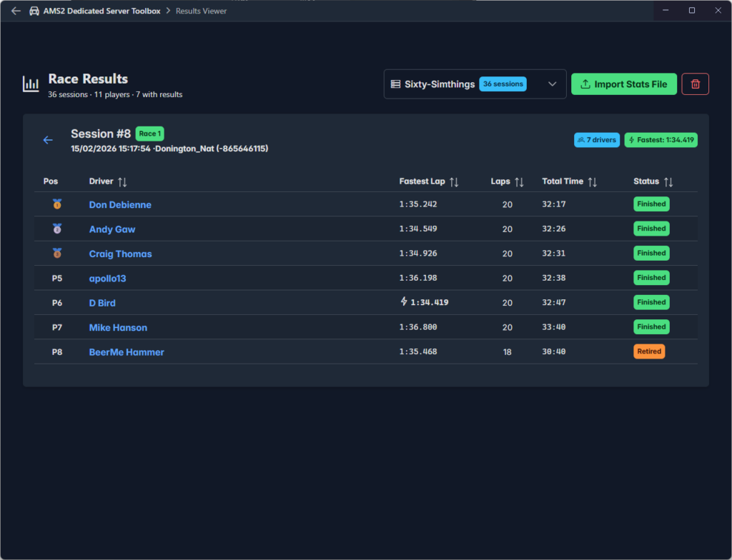732x560 pixels.
Task: Click BeerMe Hammer's Retired status badge
Action: click(x=649, y=351)
